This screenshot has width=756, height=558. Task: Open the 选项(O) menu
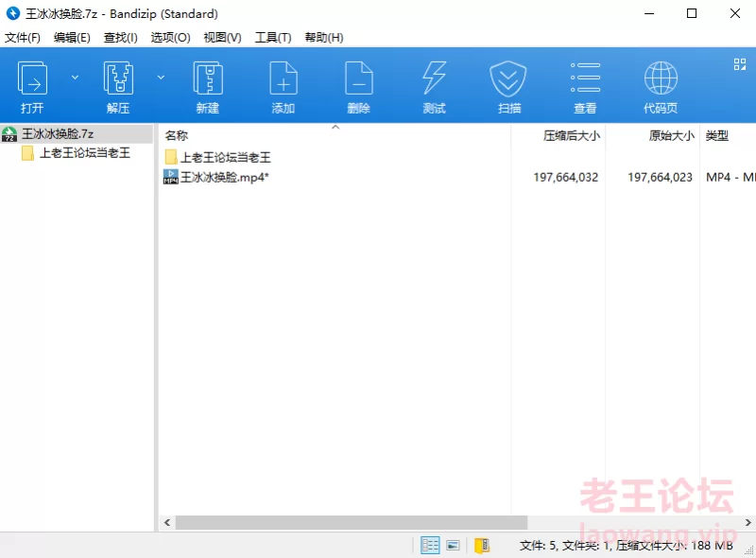[170, 38]
